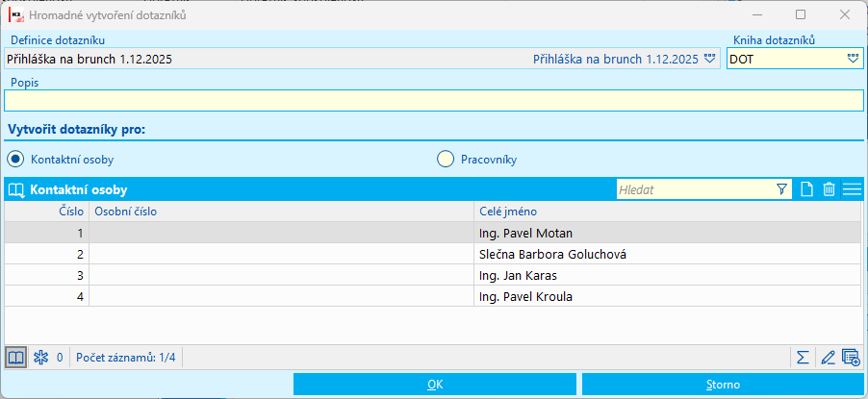Click the asterisk selection icon in status bar
This screenshot has height=399, width=868.
(41, 358)
